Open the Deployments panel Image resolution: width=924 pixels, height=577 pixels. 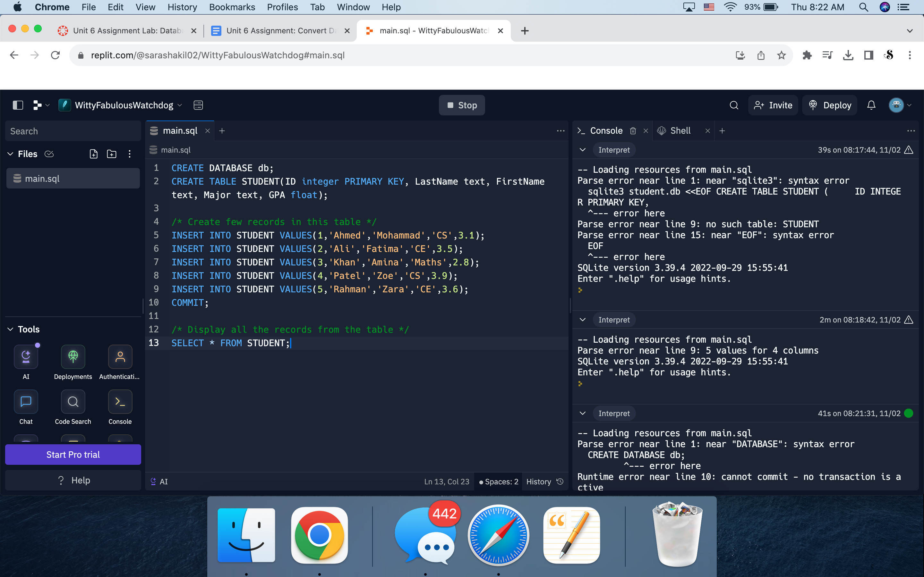coord(73,357)
